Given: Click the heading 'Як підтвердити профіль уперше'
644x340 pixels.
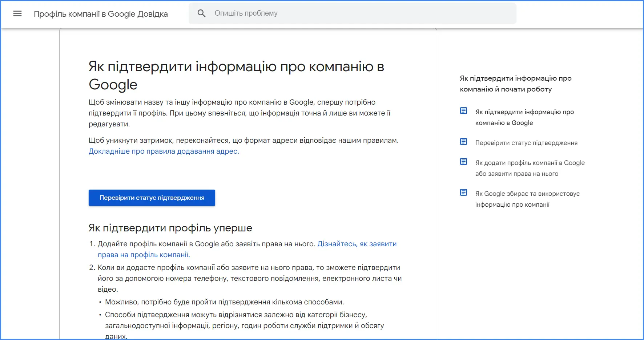Looking at the screenshot, I should [170, 228].
